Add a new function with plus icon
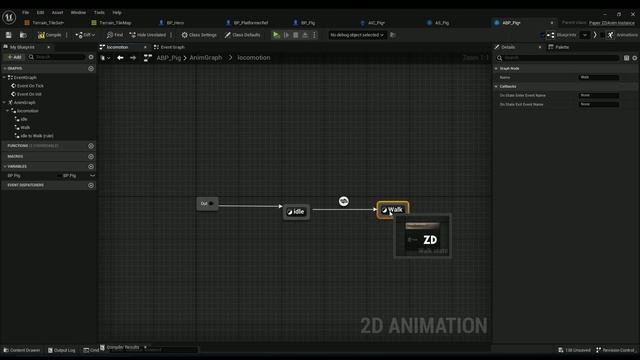 91,146
